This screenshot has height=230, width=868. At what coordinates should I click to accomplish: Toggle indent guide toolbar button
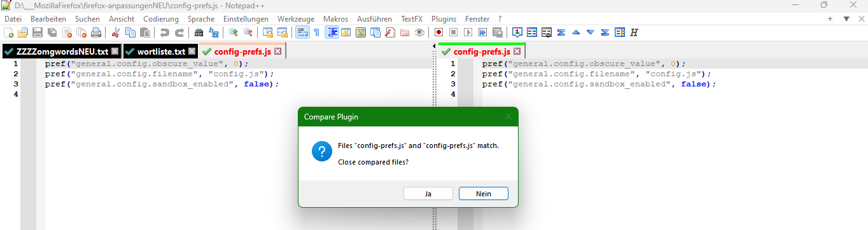(332, 32)
